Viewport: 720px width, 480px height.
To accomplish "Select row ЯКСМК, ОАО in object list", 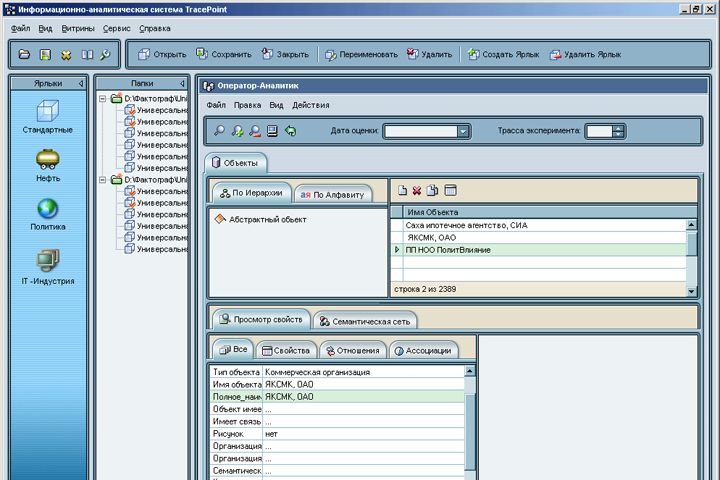I will pos(538,237).
